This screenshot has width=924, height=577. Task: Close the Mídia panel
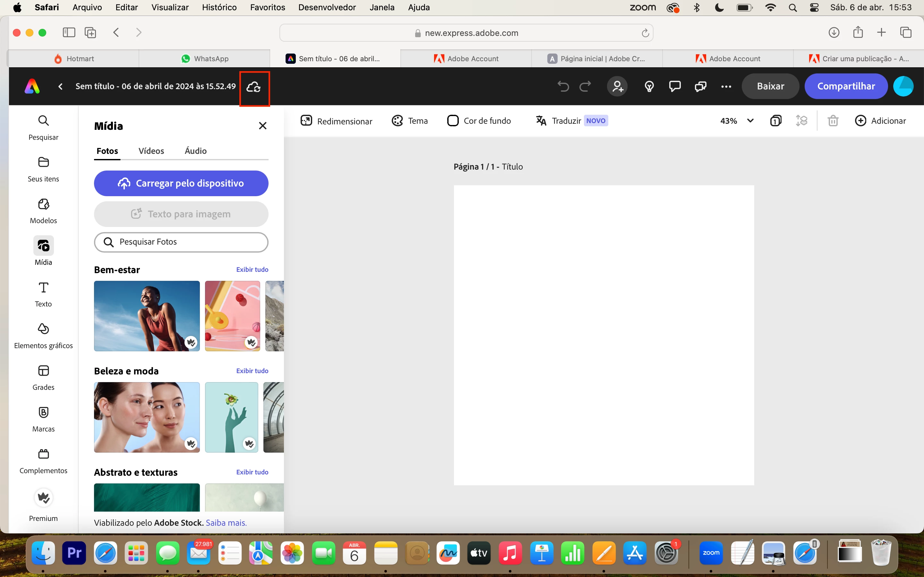pos(263,126)
